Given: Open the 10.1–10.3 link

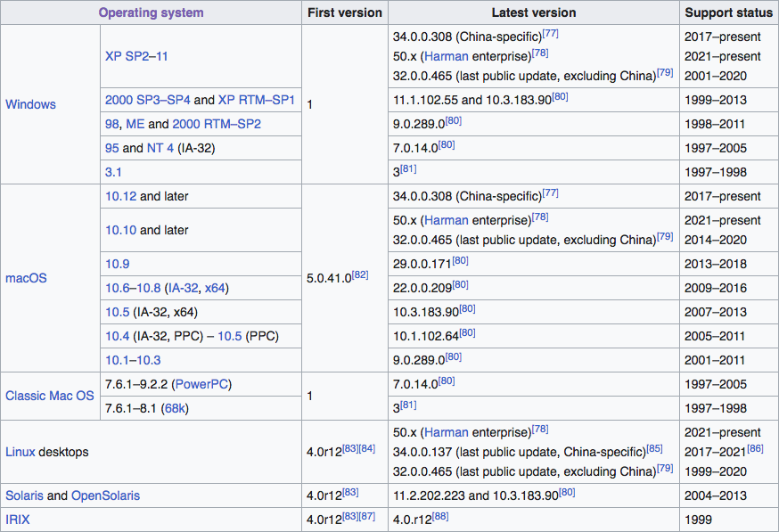Looking at the screenshot, I should [x=133, y=359].
